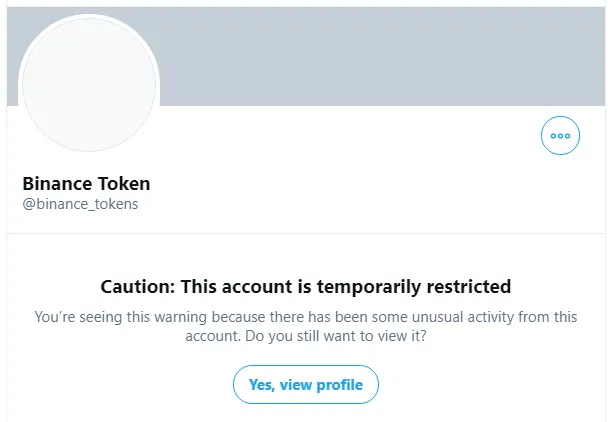608x422 pixels.
Task: Click "temporarily restricted" in the warning title
Action: (x=414, y=287)
